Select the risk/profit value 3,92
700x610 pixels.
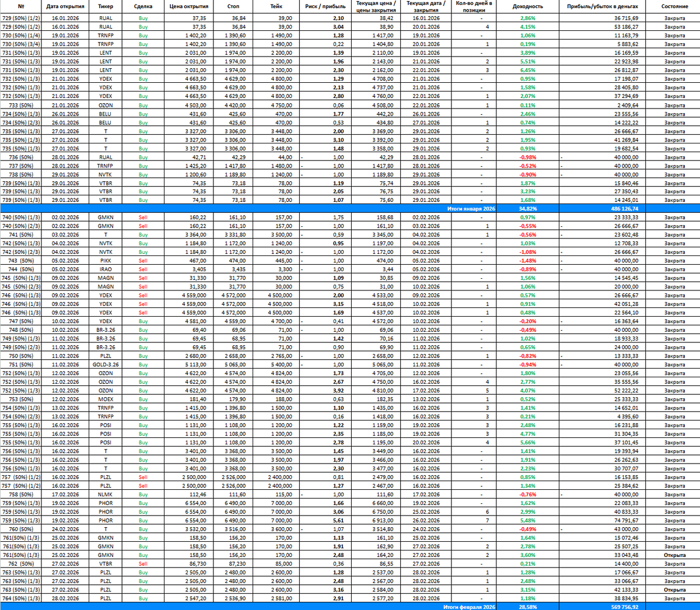point(338,391)
